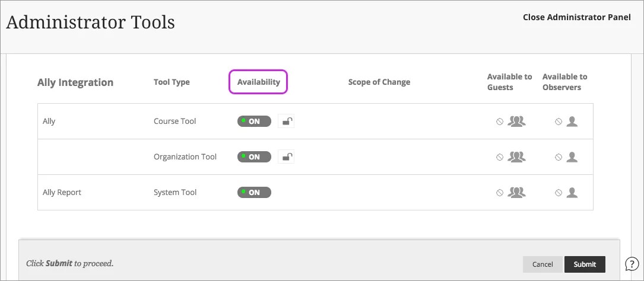Image resolution: width=644 pixels, height=281 pixels.
Task: Click guests group icon in Ally Report row
Action: [x=517, y=193]
